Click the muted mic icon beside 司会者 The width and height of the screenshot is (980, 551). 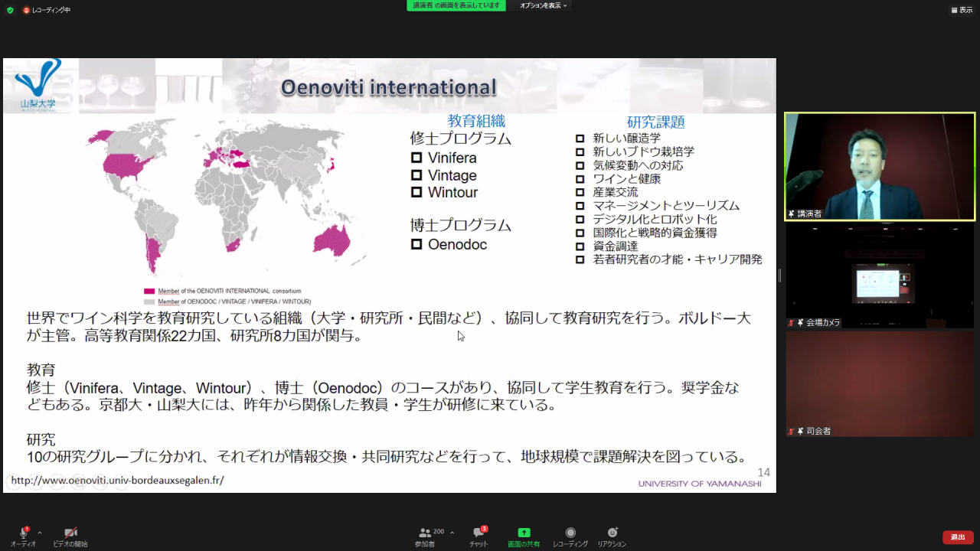click(792, 431)
